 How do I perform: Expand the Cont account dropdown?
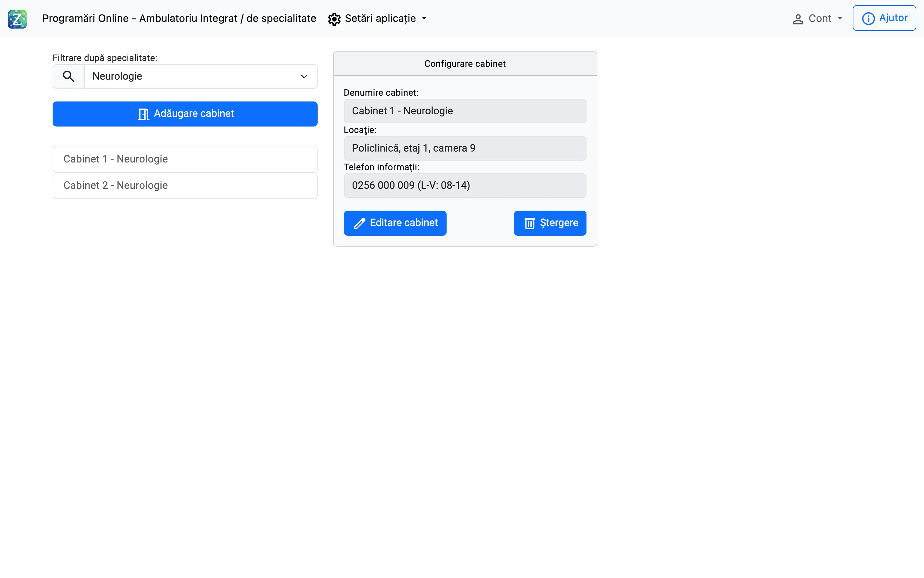(x=817, y=19)
